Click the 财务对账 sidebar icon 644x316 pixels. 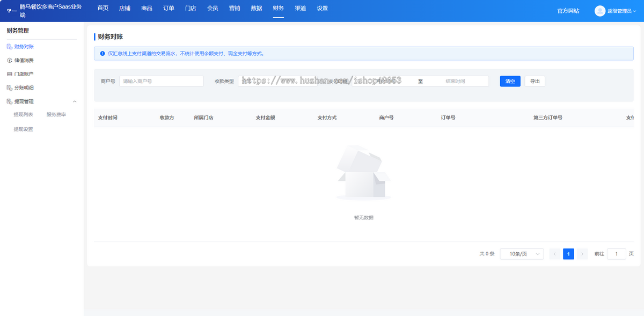click(9, 47)
